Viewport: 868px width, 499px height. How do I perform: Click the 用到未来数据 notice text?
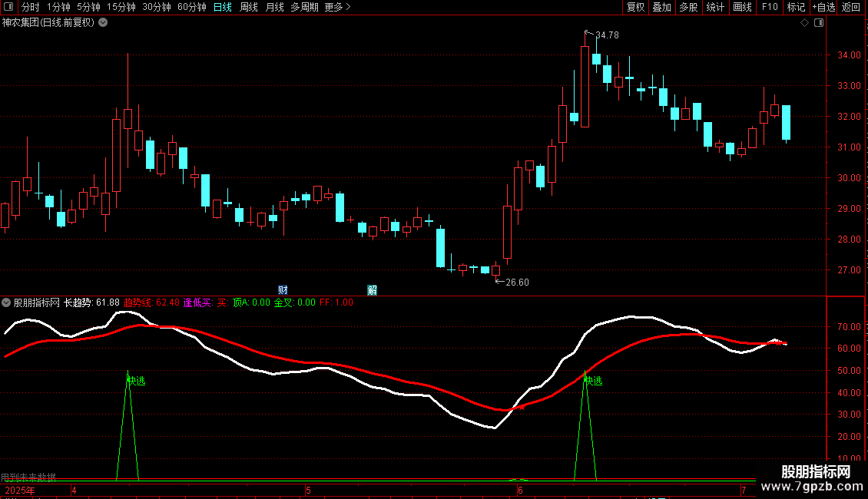click(x=28, y=477)
